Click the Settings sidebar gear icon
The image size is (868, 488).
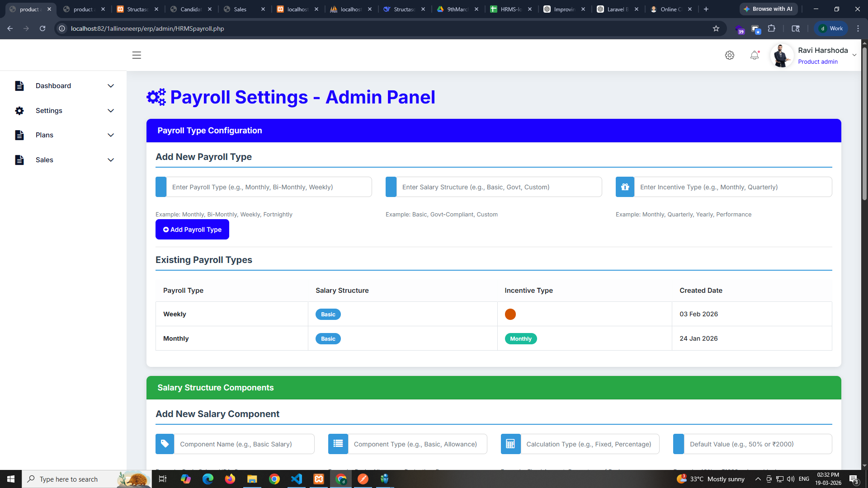click(19, 111)
